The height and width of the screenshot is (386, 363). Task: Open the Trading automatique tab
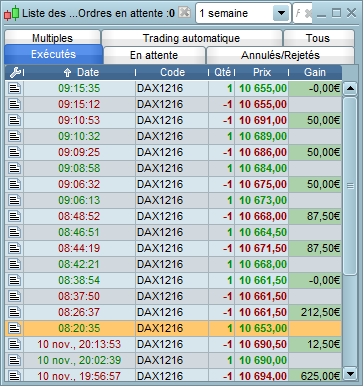pos(192,38)
